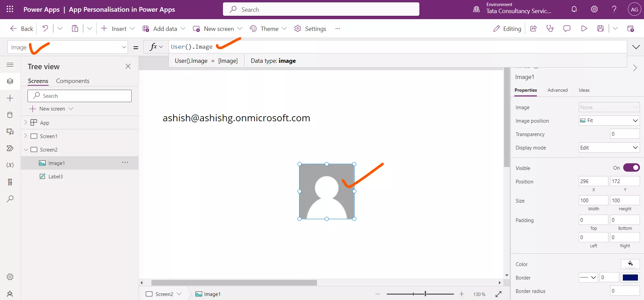
Task: Open the Theme menu
Action: click(268, 29)
